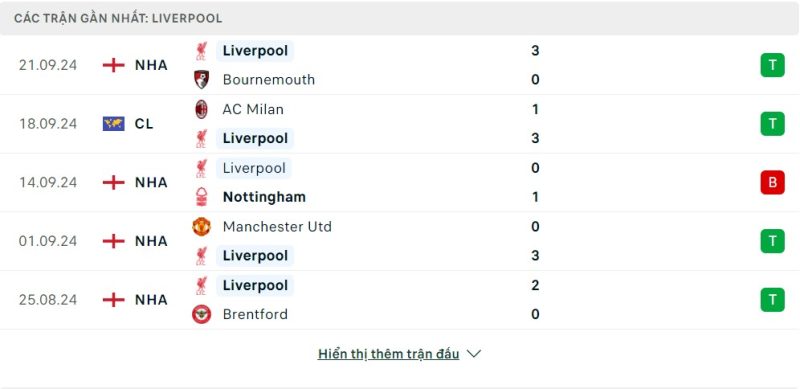This screenshot has width=800, height=389.
Task: Open the Bournemouth team link
Action: pos(269,80)
